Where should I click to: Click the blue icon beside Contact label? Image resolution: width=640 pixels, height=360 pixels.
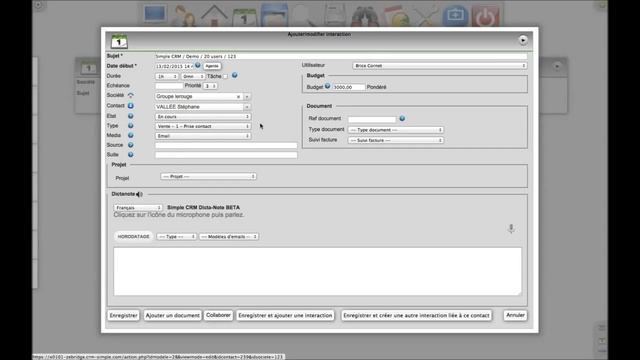tap(131, 106)
